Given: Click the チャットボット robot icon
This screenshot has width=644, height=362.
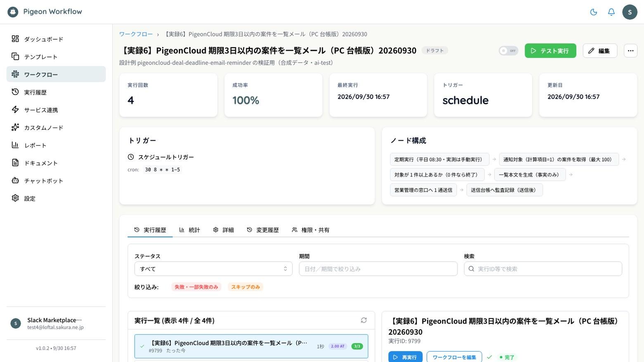Looking at the screenshot, I should click(15, 180).
